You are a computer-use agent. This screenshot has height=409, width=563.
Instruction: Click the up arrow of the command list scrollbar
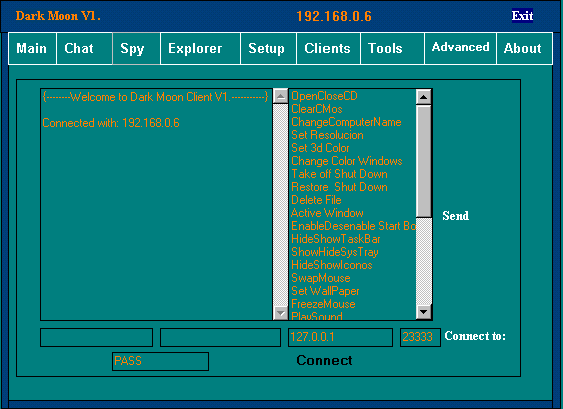(424, 97)
